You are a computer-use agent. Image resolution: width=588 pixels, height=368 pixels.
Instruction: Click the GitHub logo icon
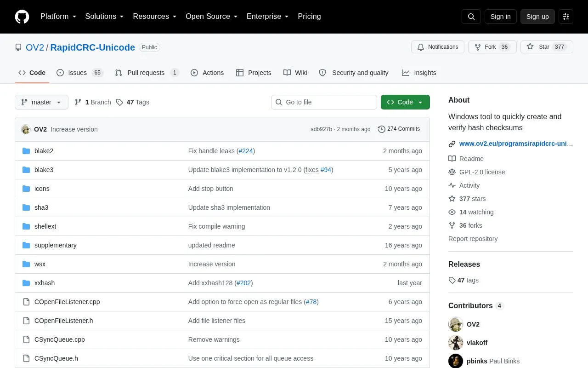[x=22, y=17]
